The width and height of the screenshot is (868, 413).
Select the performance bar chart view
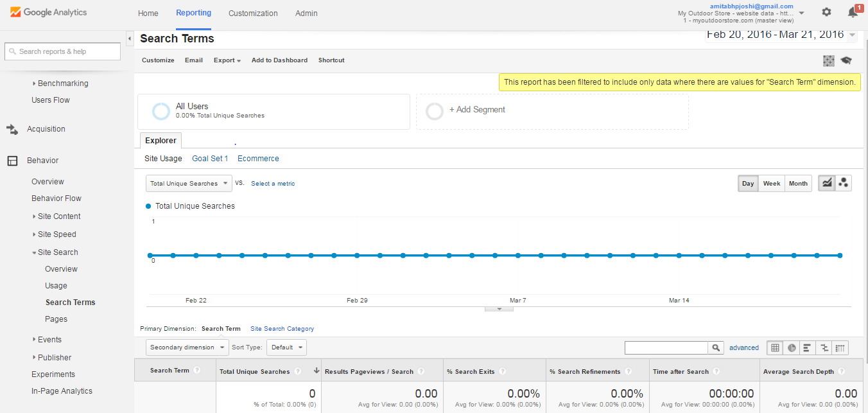tap(808, 347)
